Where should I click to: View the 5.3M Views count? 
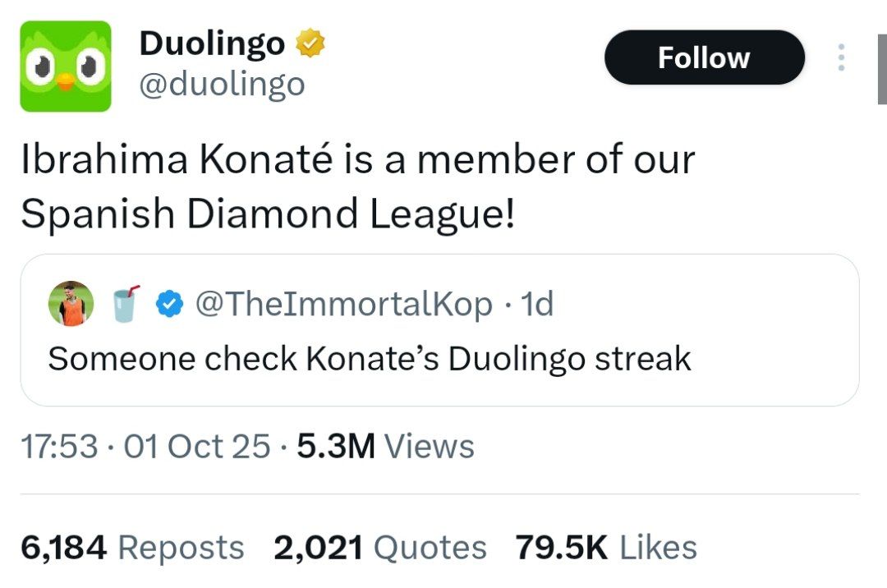(385, 447)
